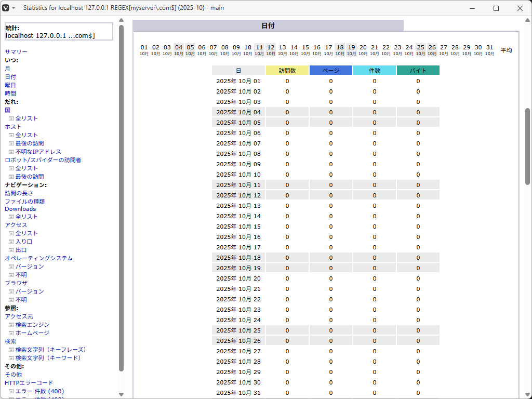This screenshot has width=532, height=399.
Task: Click the icon next to 入り口
Action: 11,242
